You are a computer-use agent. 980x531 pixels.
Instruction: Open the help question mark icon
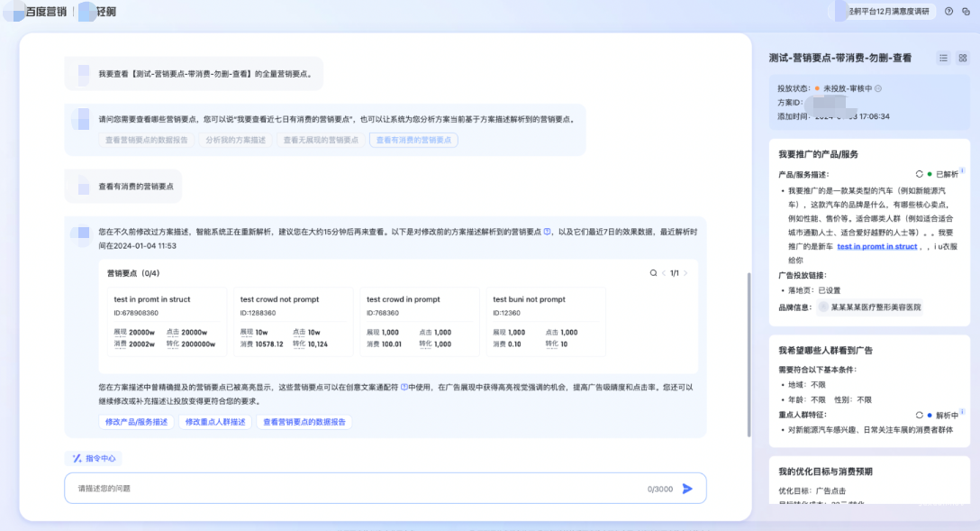948,12
